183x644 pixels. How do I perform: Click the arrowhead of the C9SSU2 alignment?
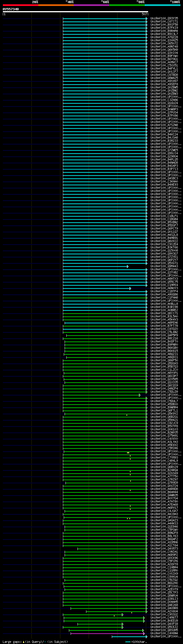(122, 615)
